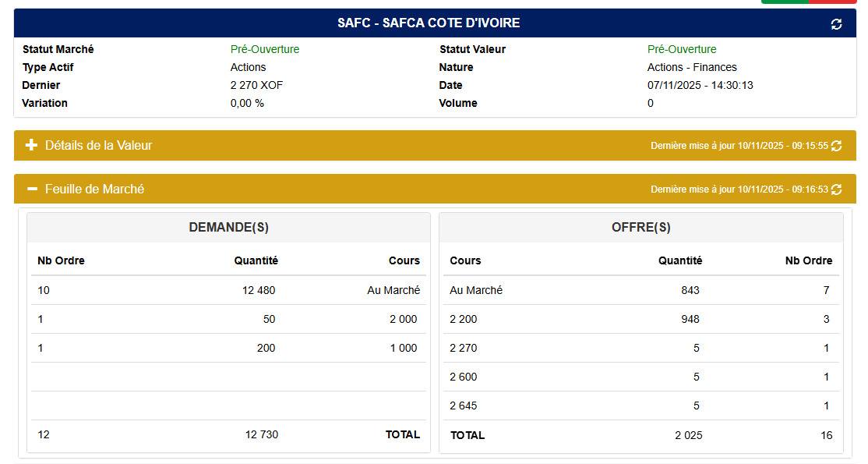Click the offer price 2 200

pyautogui.click(x=464, y=319)
